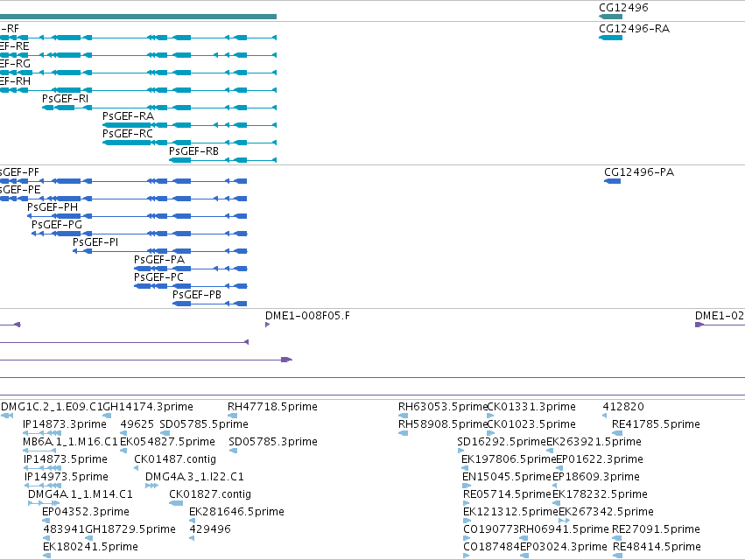Select the EK281646.5prime EST label
Viewport: 745px width, 560px height.
pos(236,512)
